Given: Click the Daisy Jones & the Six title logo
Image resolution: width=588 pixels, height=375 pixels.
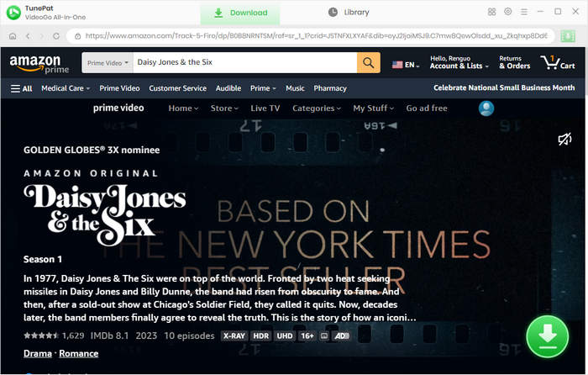Looking at the screenshot, I should pos(105,214).
